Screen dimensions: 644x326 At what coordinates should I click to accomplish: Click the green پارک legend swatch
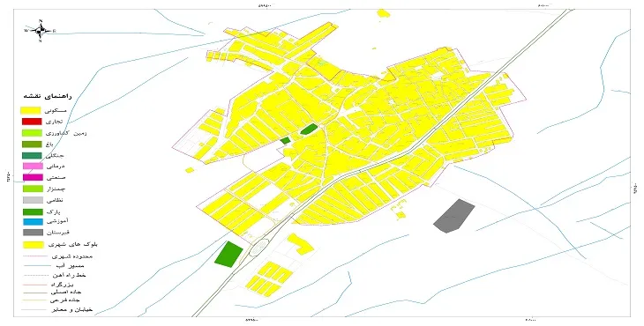pyautogui.click(x=33, y=212)
